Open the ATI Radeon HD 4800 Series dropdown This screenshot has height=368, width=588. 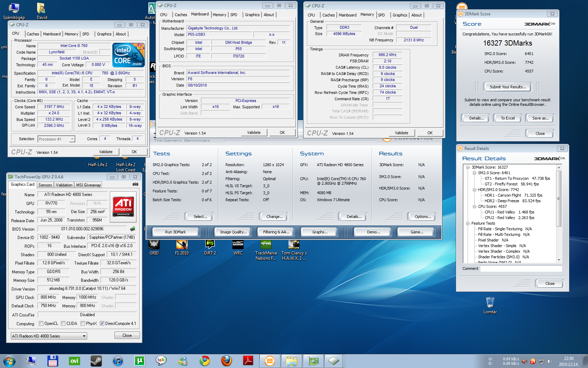(49, 336)
